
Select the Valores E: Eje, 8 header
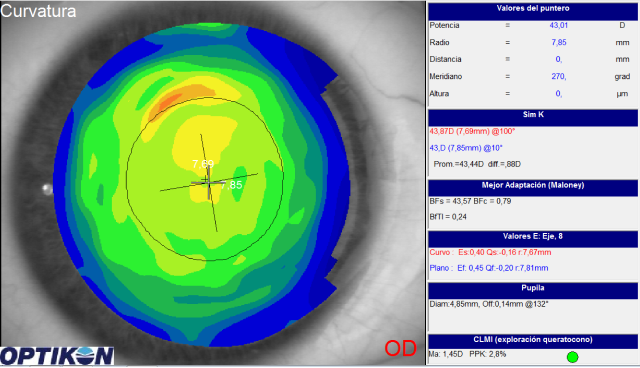[533, 239]
